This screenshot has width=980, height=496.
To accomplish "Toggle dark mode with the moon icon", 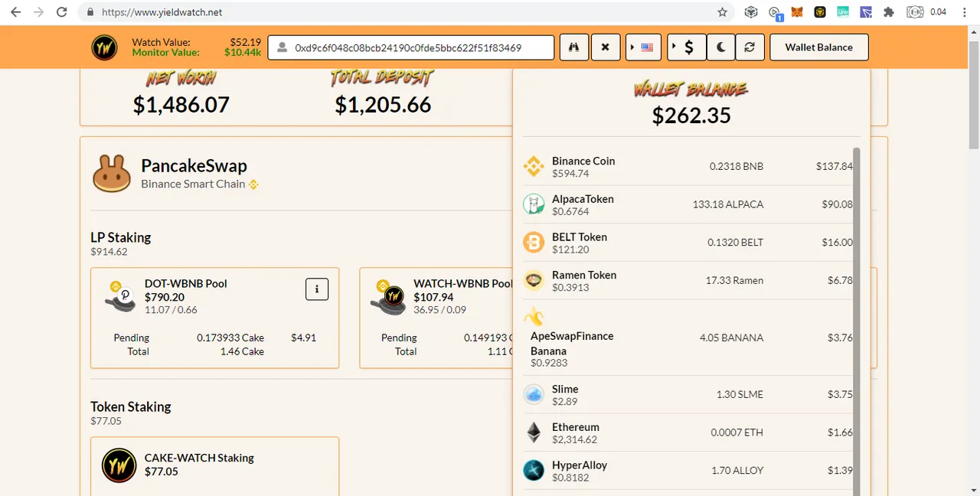I will click(x=720, y=47).
